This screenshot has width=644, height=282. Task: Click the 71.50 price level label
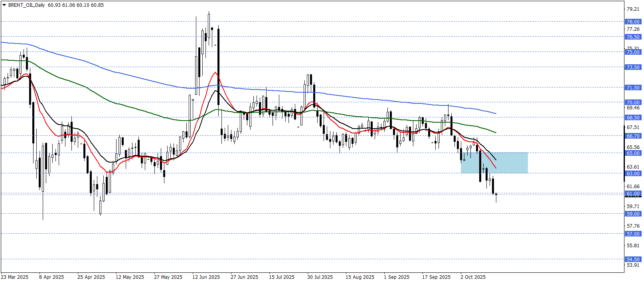point(633,87)
